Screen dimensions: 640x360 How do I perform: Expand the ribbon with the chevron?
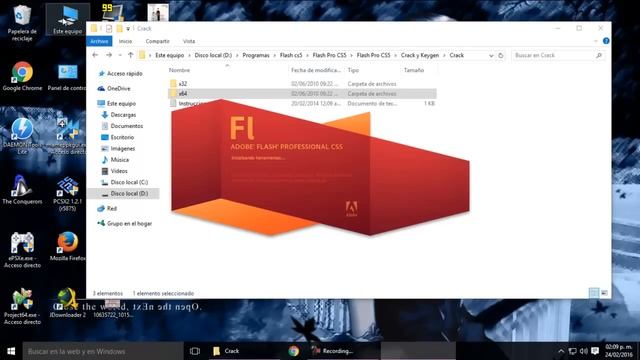(x=596, y=41)
